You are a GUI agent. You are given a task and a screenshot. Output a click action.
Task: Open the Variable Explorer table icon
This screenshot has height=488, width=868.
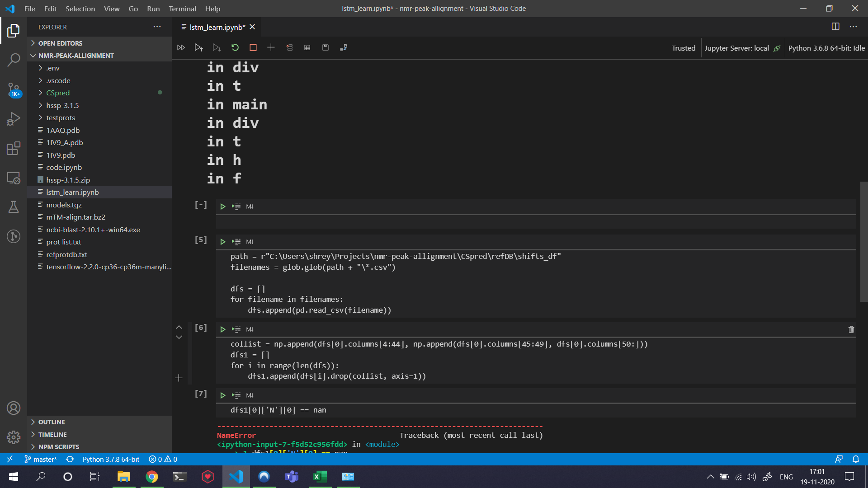click(x=307, y=47)
